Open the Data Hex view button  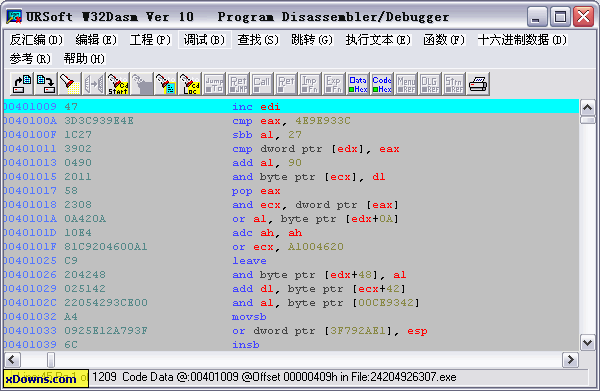coord(358,84)
